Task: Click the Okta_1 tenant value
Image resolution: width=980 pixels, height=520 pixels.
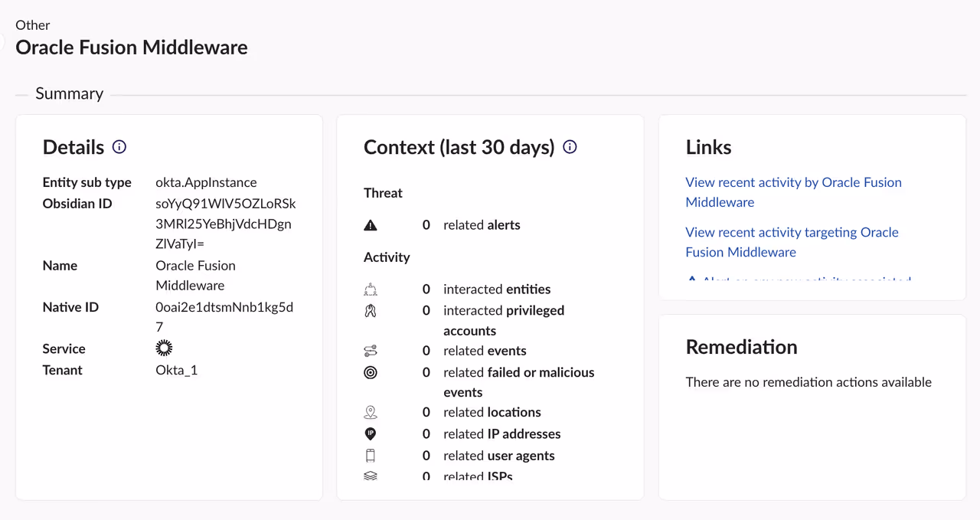Action: point(177,370)
